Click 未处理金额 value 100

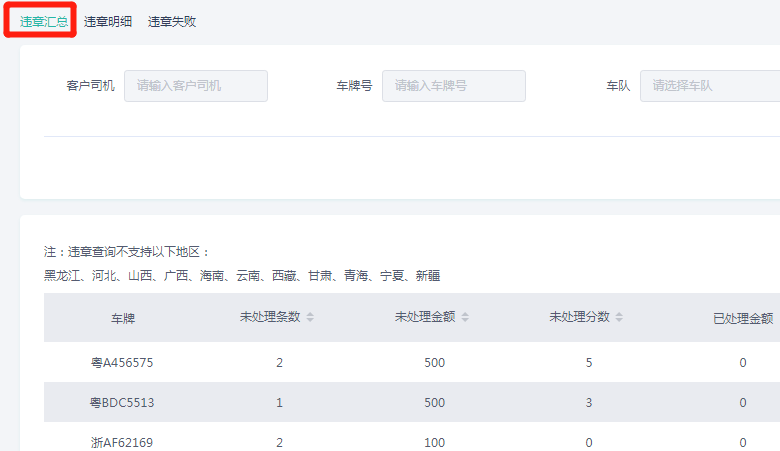(434, 441)
